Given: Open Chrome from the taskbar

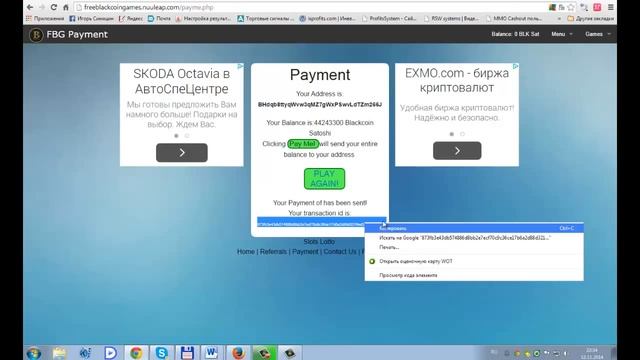Looking at the screenshot, I should click(x=136, y=353).
